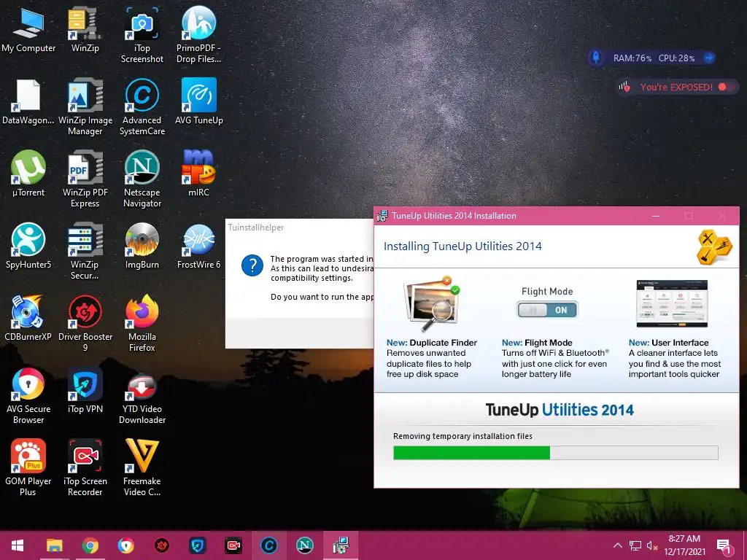Click AVG Secure Browser taskbar icon

click(x=125, y=545)
